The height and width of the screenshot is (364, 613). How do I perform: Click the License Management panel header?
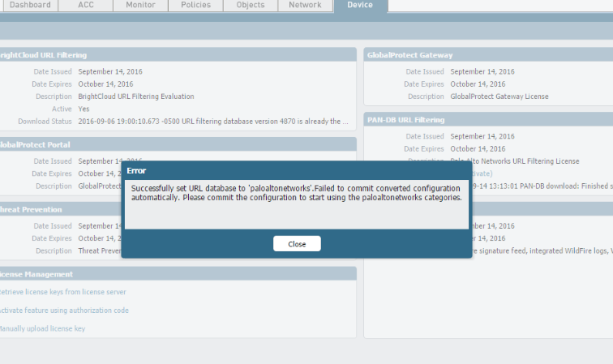(x=178, y=274)
